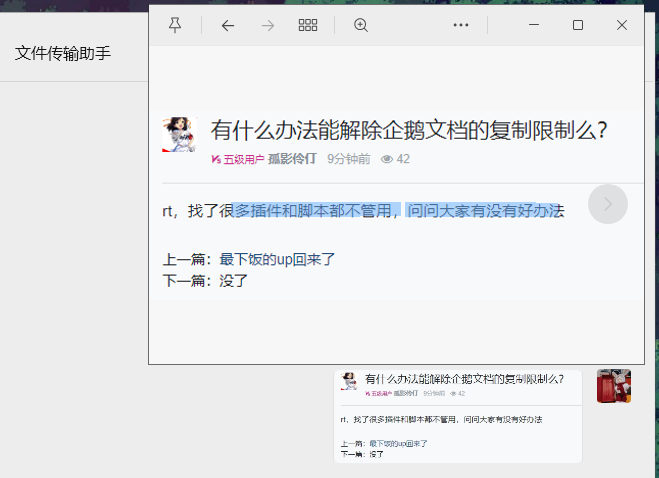Viewport: 659px width, 478px height.
Task: Pin the image viewer window on top
Action: pos(175,25)
